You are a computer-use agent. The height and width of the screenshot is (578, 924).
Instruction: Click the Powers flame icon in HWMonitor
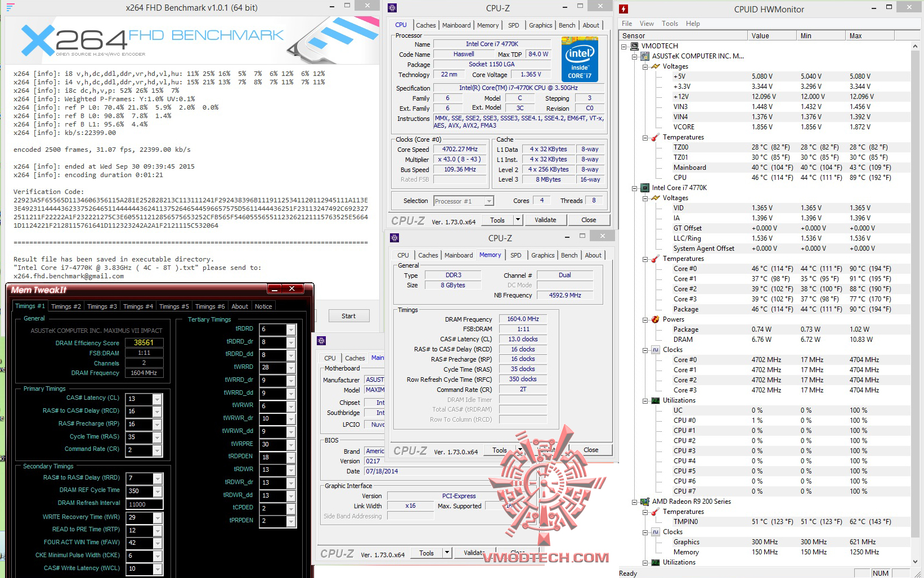(655, 319)
